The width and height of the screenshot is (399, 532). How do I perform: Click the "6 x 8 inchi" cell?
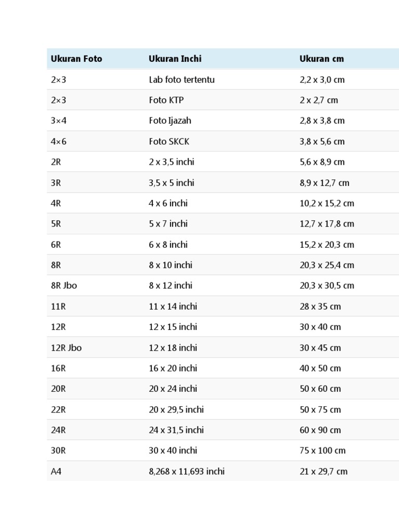[x=168, y=244]
